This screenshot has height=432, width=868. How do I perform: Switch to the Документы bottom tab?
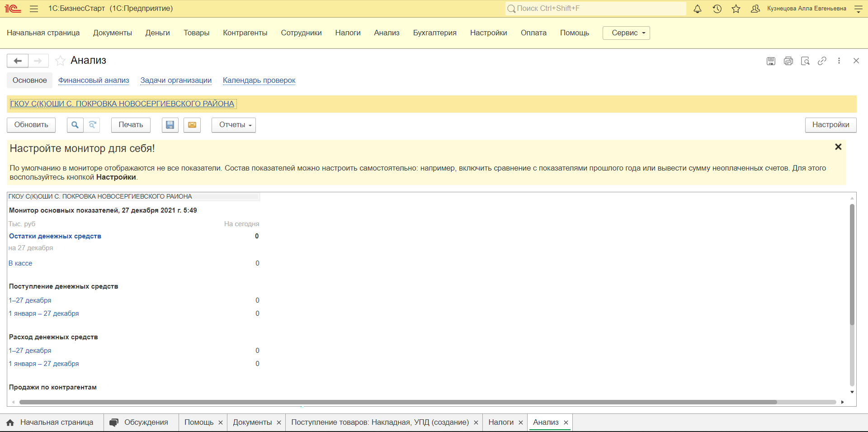[252, 423]
